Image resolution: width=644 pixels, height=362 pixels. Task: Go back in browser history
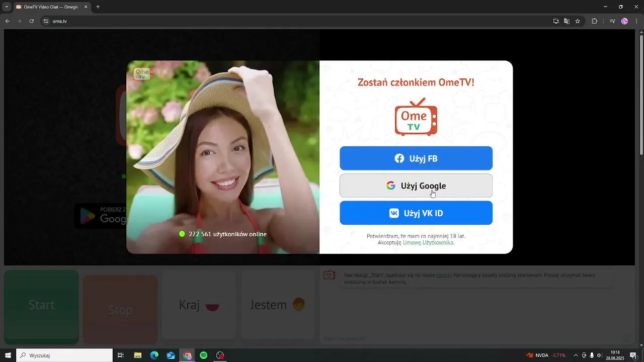8,21
